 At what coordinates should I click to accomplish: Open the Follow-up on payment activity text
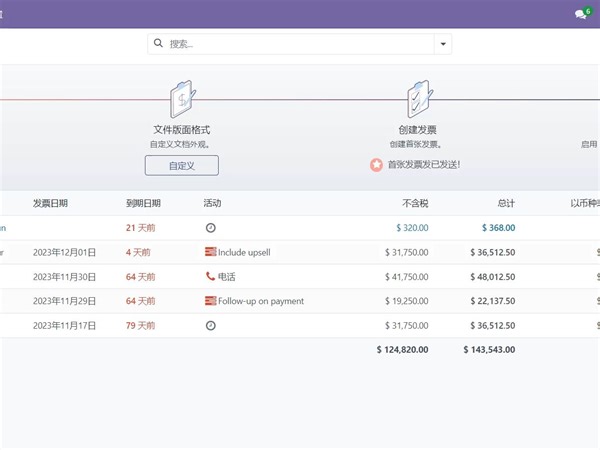(261, 301)
